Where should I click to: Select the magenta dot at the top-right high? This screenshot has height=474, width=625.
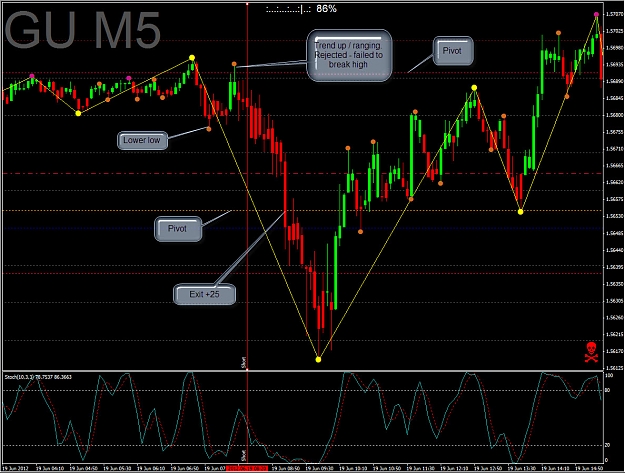click(x=596, y=14)
